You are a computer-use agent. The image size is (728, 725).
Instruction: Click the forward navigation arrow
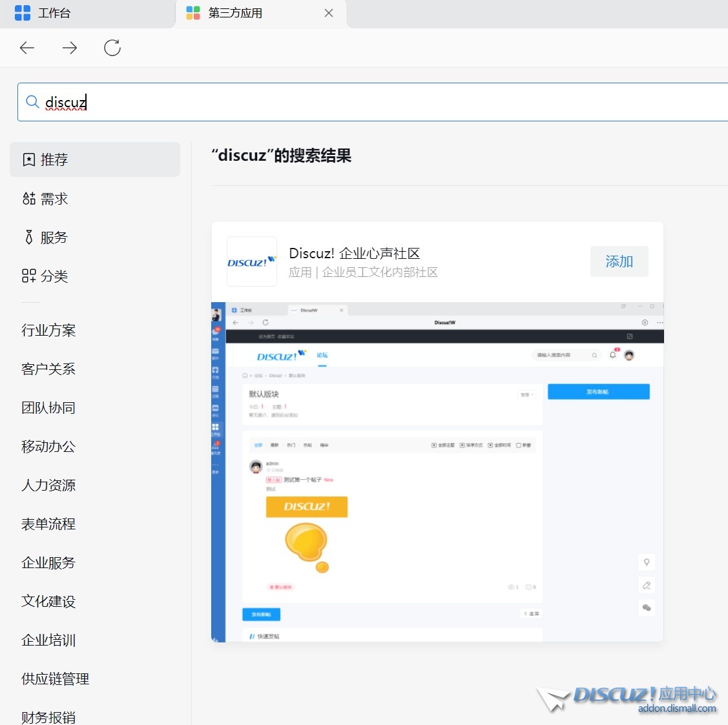pyautogui.click(x=70, y=48)
